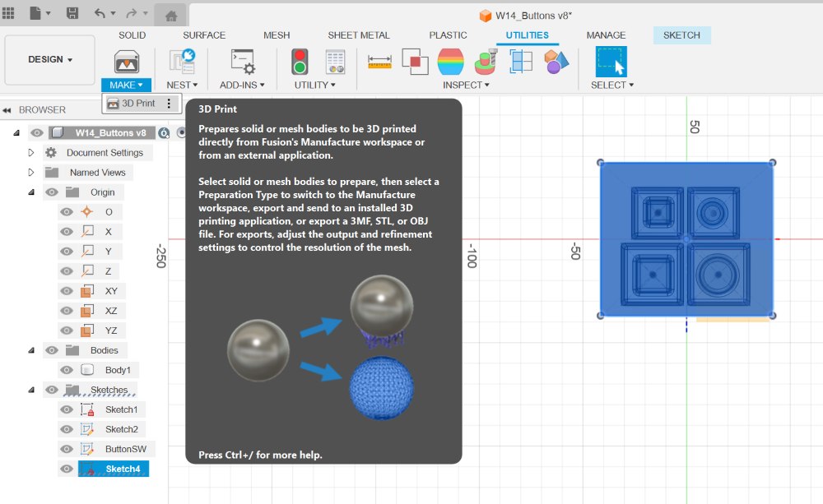Click the Nest tool icon
This screenshot has height=504, width=823.
(x=182, y=62)
